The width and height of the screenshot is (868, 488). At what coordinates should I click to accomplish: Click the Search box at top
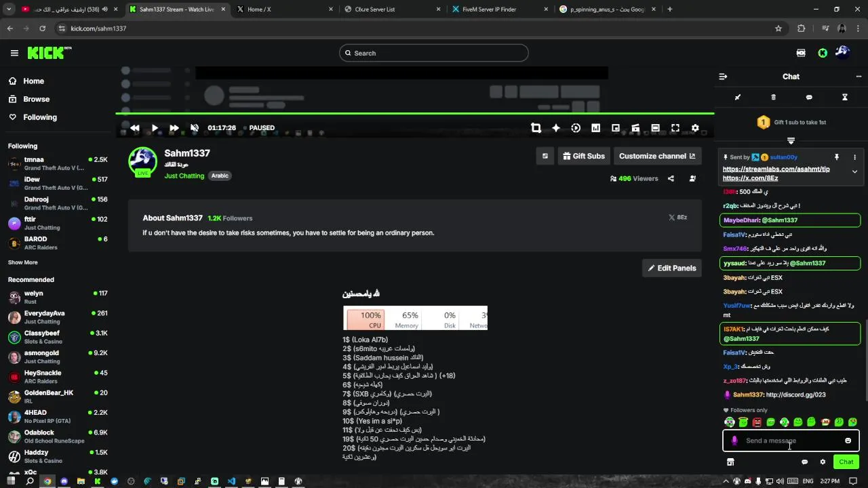(x=434, y=53)
